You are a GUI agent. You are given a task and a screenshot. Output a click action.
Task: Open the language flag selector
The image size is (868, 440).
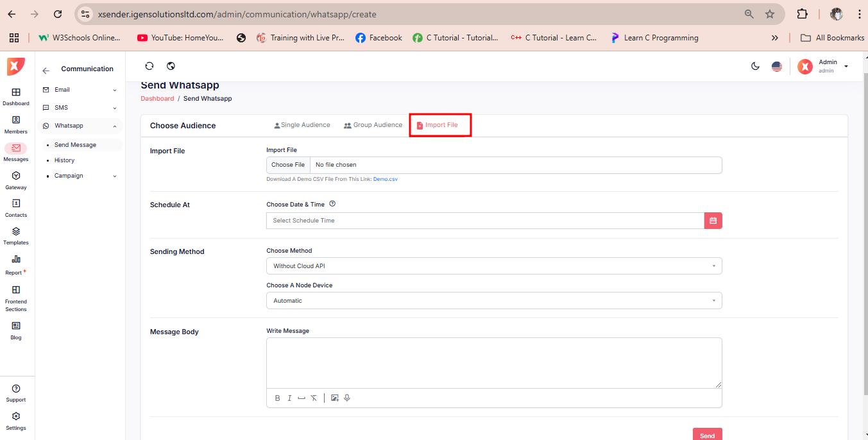(x=777, y=66)
